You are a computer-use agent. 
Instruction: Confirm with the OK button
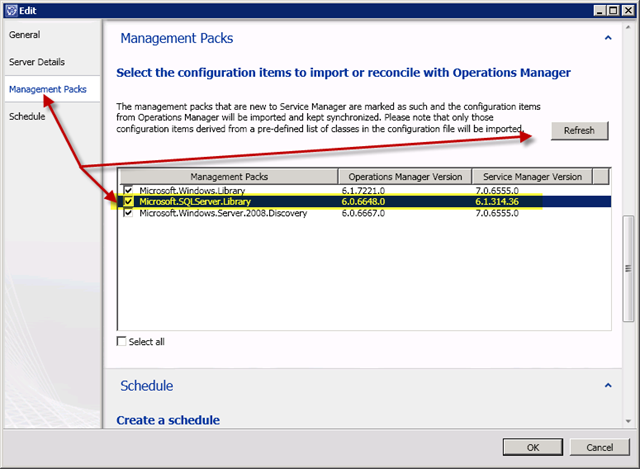(533, 447)
